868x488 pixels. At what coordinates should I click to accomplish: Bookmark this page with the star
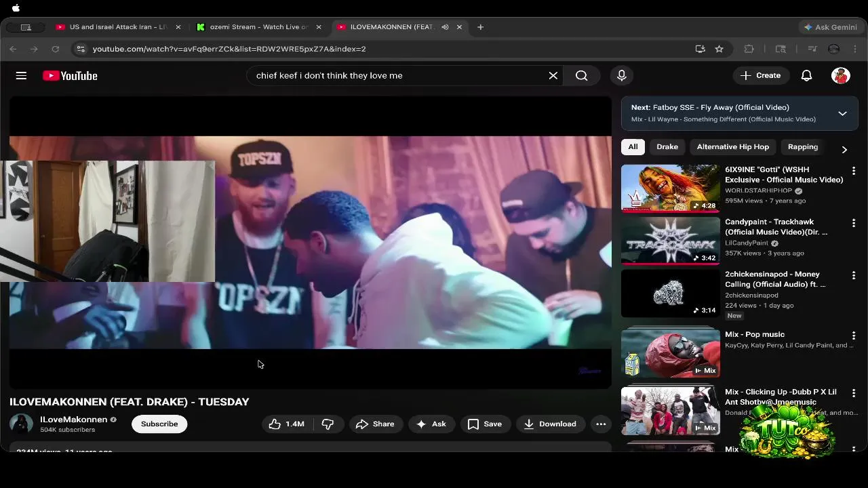[x=719, y=49]
